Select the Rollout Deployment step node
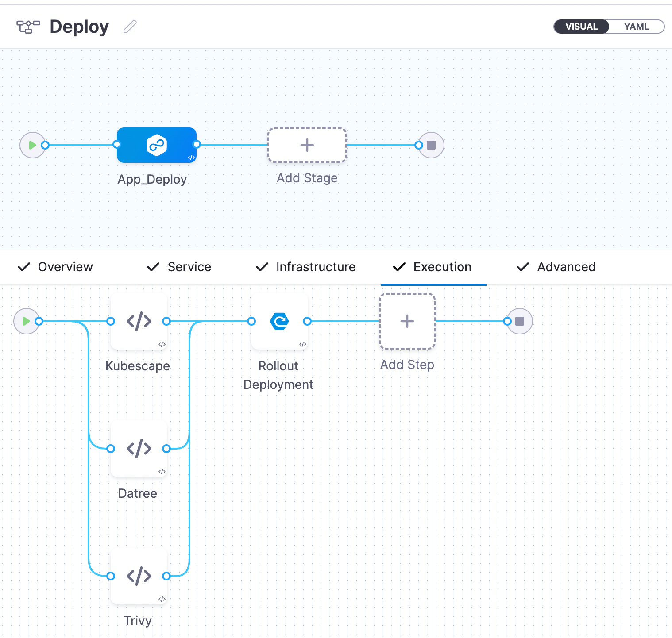This screenshot has width=672, height=638. pyautogui.click(x=280, y=321)
